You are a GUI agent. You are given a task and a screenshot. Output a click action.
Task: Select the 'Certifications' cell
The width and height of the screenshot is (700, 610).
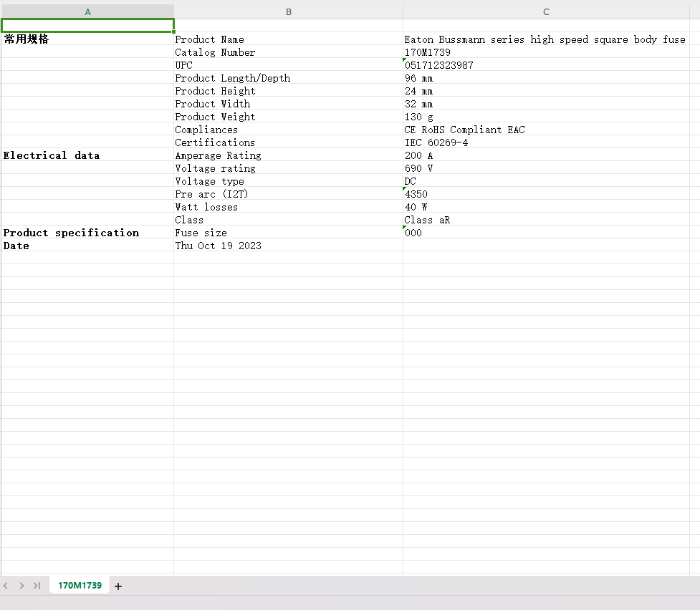click(x=289, y=142)
